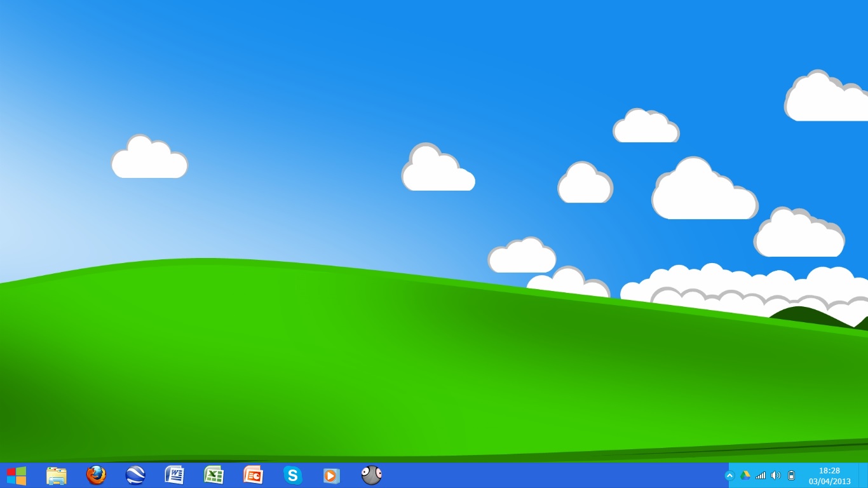This screenshot has width=868, height=488.
Task: Open Google Earth from the taskbar
Action: [135, 475]
